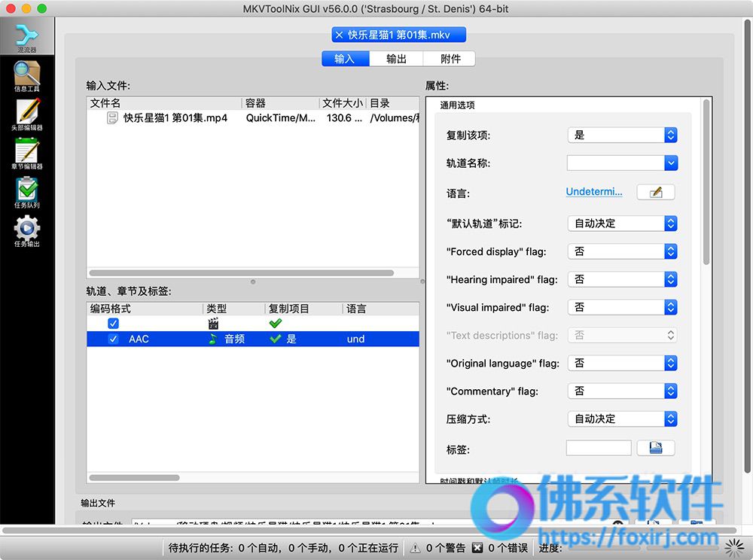Sort by the 类型 column header
753x560 pixels.
[x=234, y=309]
